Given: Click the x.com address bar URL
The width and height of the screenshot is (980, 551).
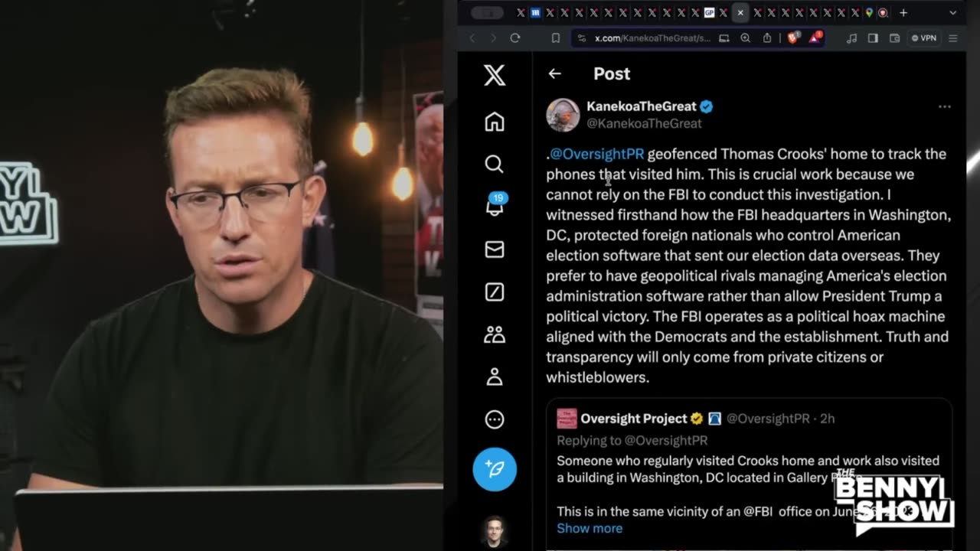Looking at the screenshot, I should (x=652, y=38).
